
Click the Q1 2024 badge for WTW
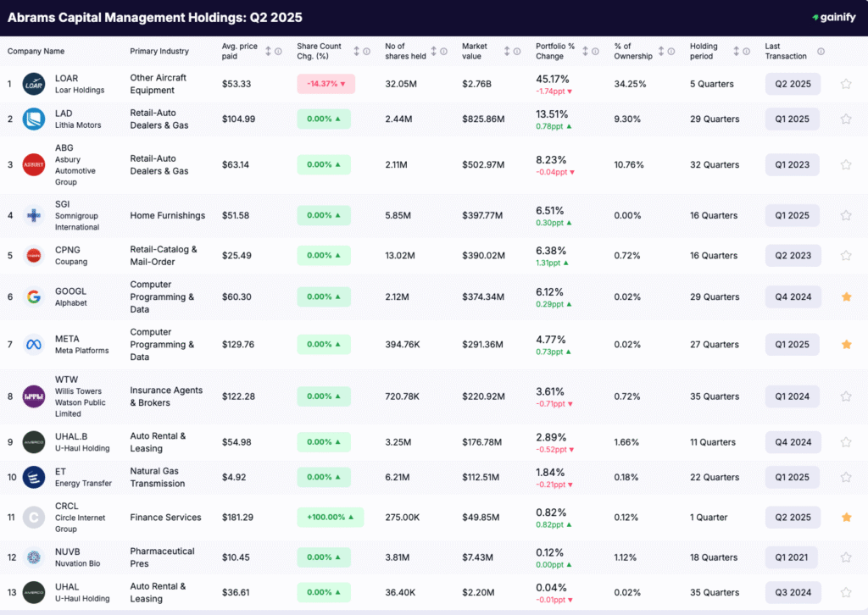click(793, 396)
